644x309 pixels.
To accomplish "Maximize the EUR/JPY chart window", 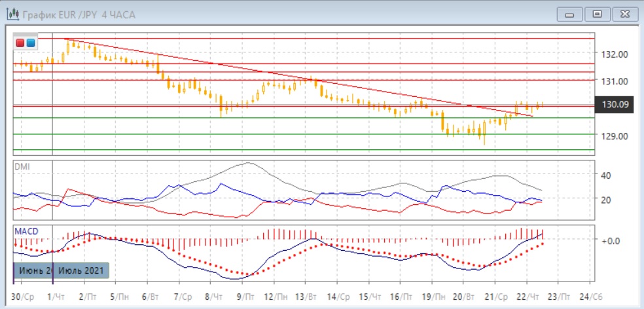I will tap(596, 14).
